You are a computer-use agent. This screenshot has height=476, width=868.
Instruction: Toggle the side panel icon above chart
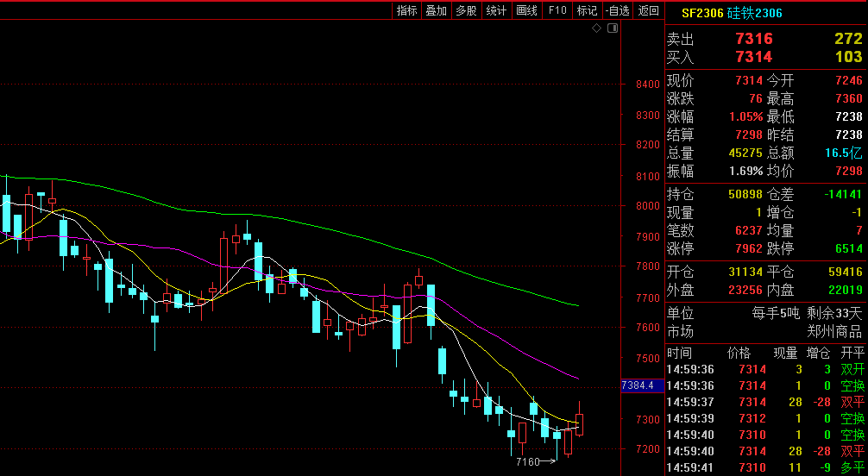(613, 28)
